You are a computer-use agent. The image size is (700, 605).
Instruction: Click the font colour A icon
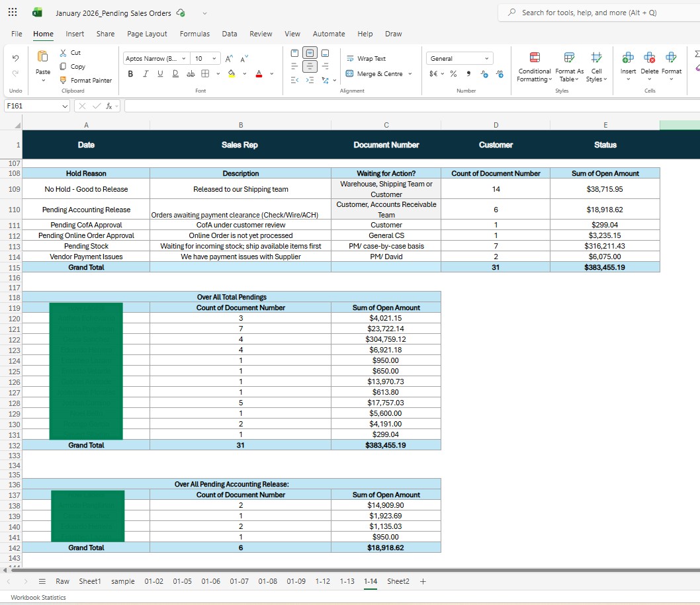click(x=259, y=73)
